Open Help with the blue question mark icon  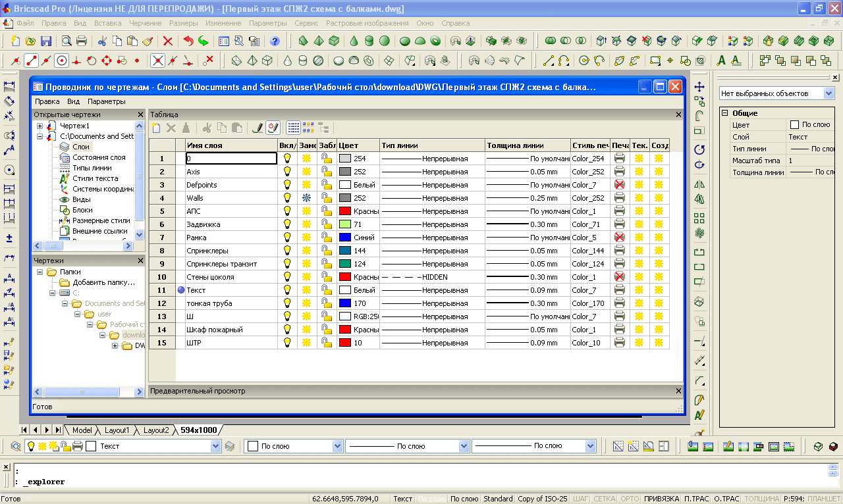pos(275,41)
